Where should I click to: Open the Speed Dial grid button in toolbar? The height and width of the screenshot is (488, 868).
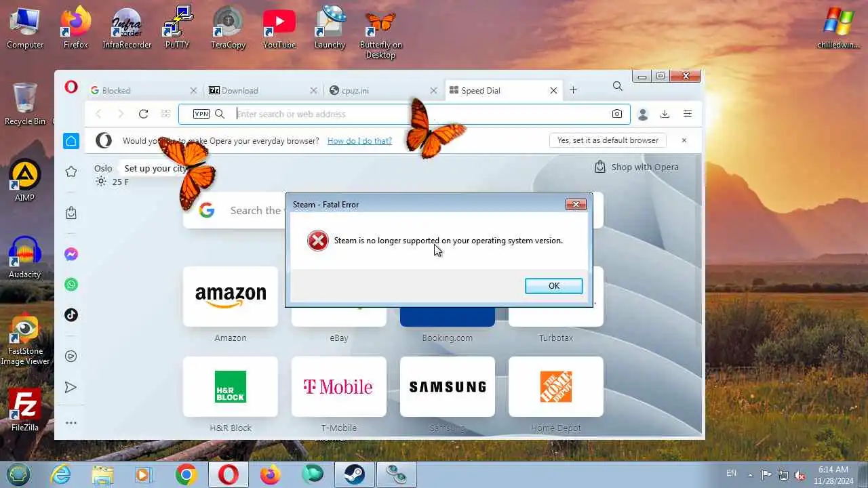(165, 114)
